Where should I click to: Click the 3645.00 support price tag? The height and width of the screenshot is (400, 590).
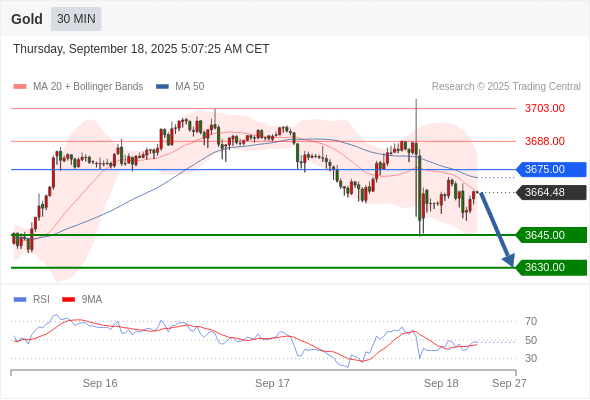[551, 235]
